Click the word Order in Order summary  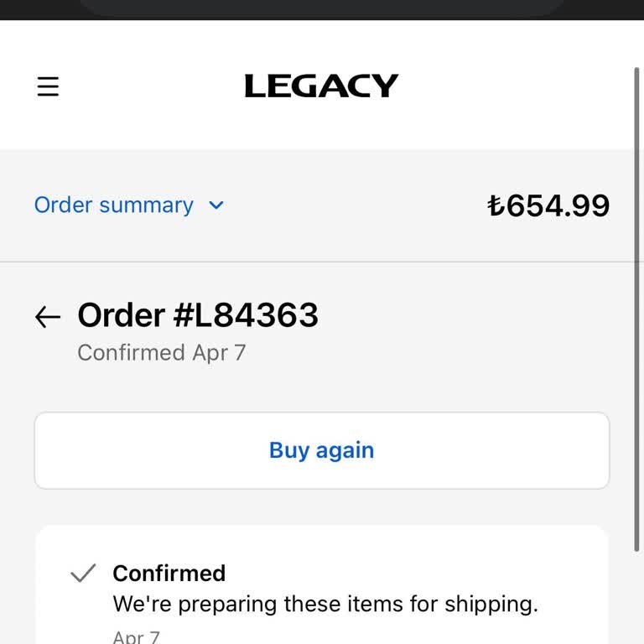[x=64, y=205]
